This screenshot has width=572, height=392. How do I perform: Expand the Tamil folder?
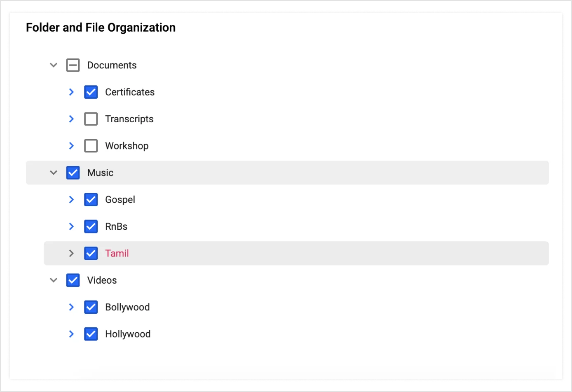[x=71, y=253]
